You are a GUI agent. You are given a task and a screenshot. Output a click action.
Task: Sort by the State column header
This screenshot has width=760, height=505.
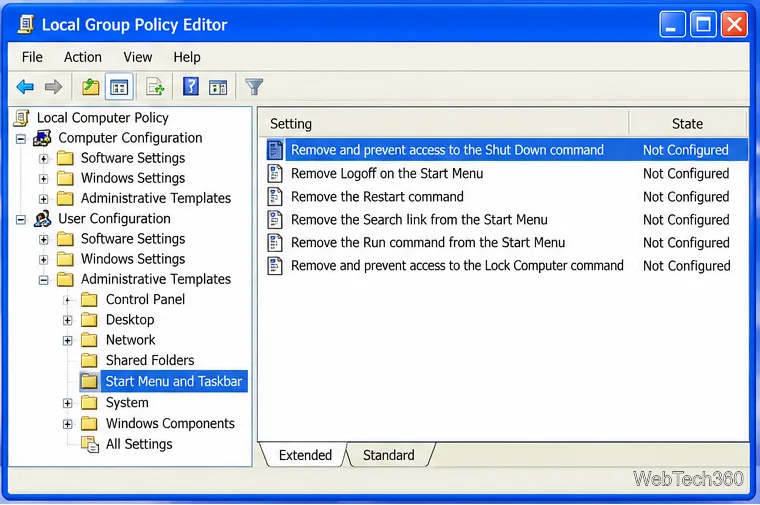click(x=687, y=124)
